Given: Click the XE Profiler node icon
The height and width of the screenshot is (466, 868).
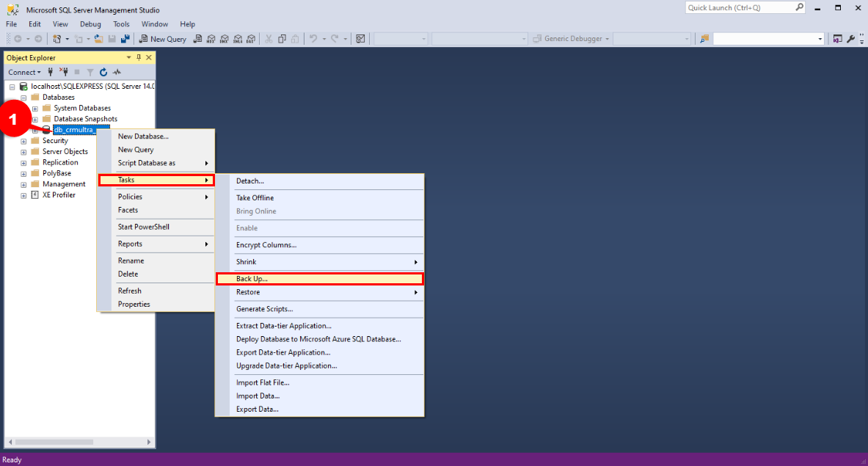Looking at the screenshot, I should pos(35,194).
